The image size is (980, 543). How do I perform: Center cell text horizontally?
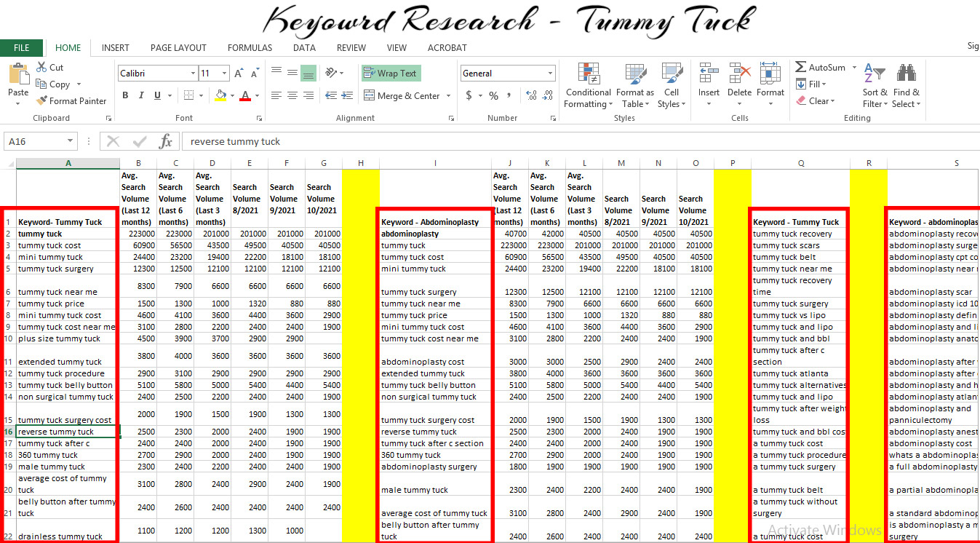click(292, 95)
